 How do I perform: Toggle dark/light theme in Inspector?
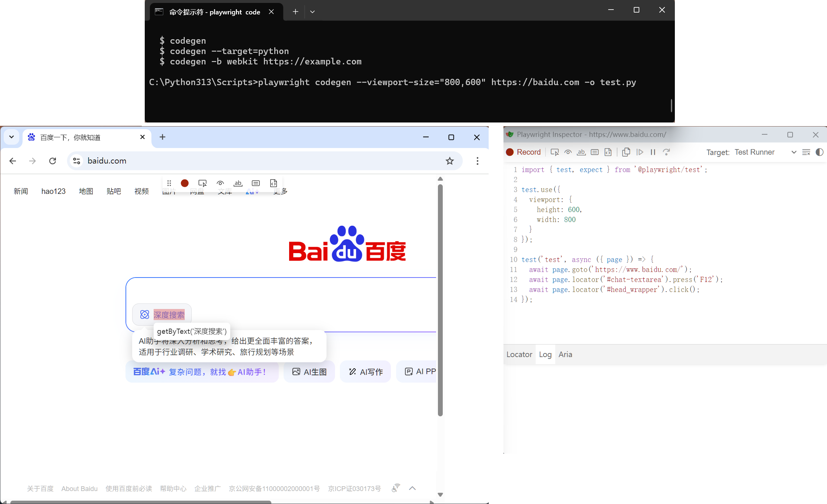[x=819, y=152]
